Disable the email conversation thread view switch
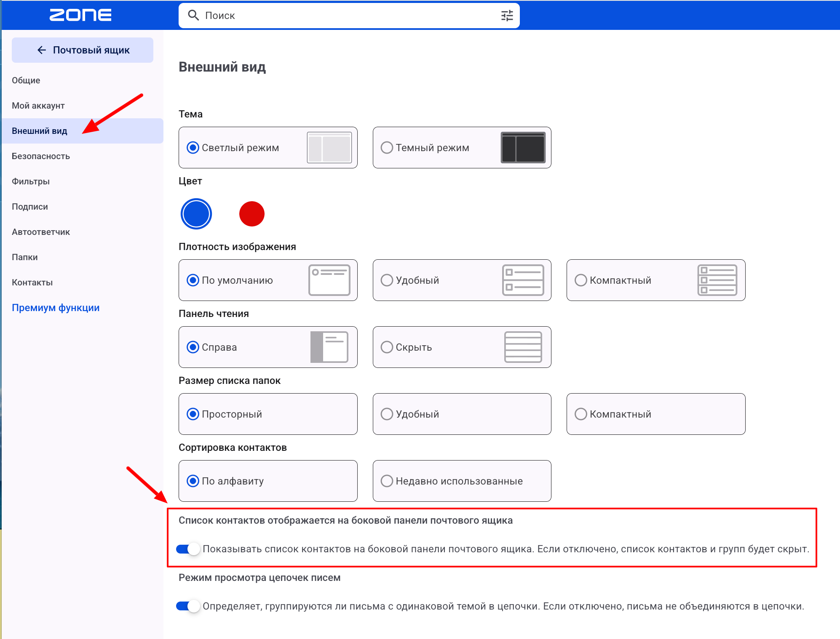Image resolution: width=840 pixels, height=639 pixels. [x=188, y=606]
